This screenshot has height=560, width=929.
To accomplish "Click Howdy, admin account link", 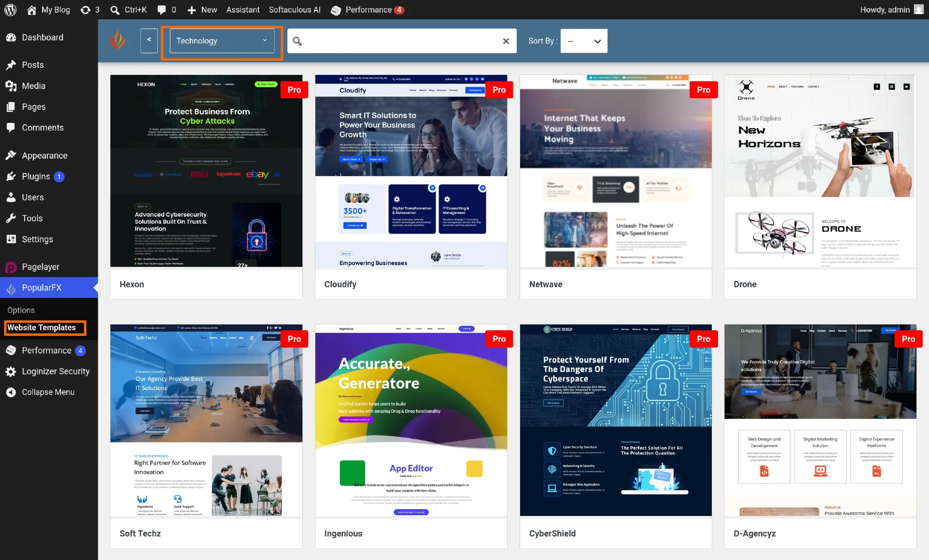I will click(x=892, y=10).
